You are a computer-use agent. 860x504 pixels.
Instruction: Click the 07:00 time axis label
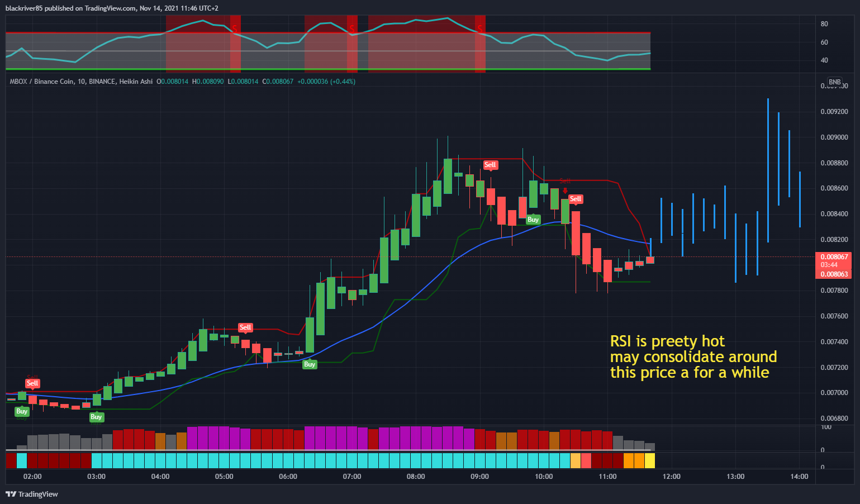coord(352,477)
